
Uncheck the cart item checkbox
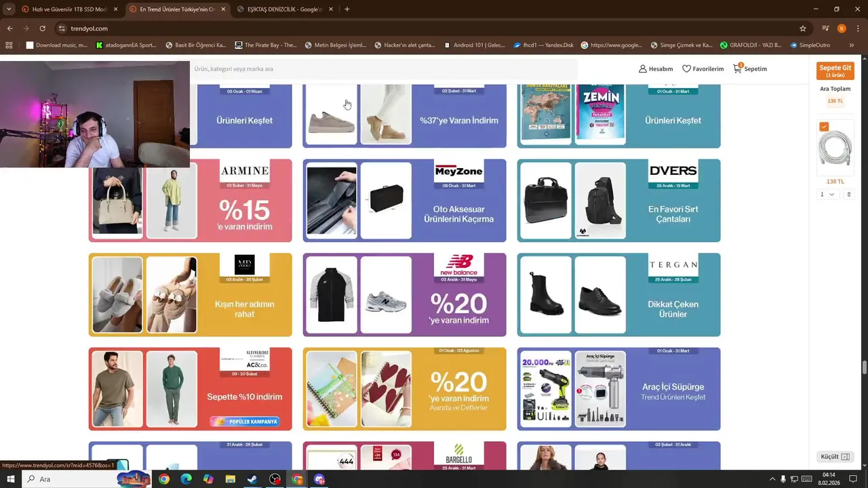coord(824,127)
